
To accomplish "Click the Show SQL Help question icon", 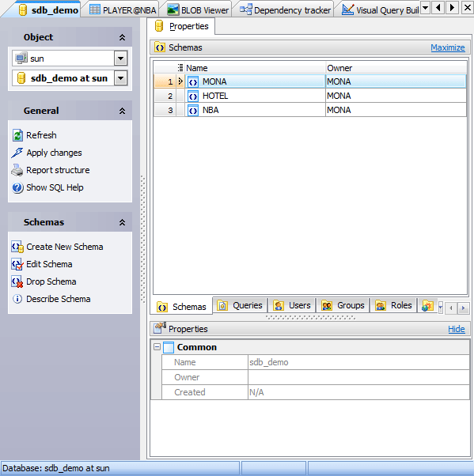I will tap(17, 187).
